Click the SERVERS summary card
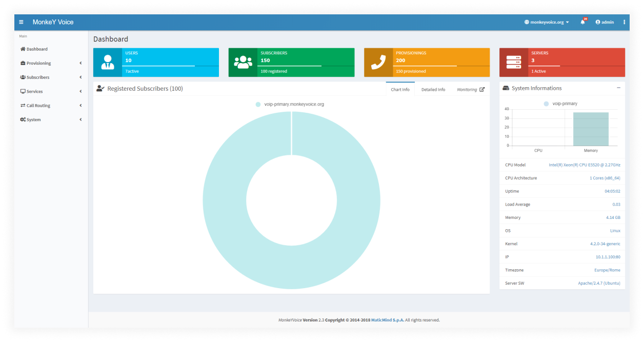 point(562,63)
